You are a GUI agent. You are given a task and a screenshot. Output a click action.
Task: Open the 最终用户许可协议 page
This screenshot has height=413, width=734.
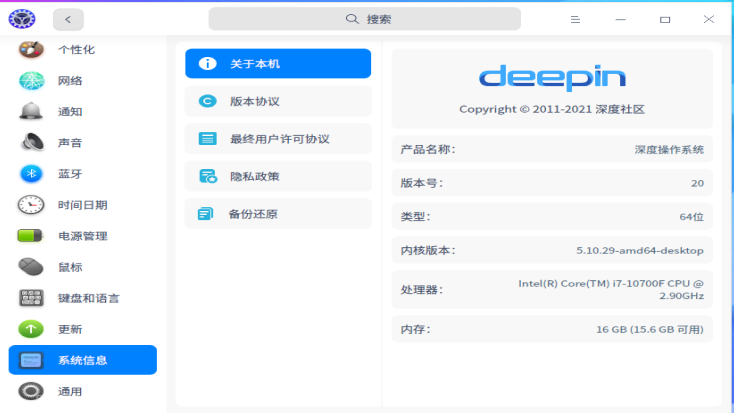278,139
